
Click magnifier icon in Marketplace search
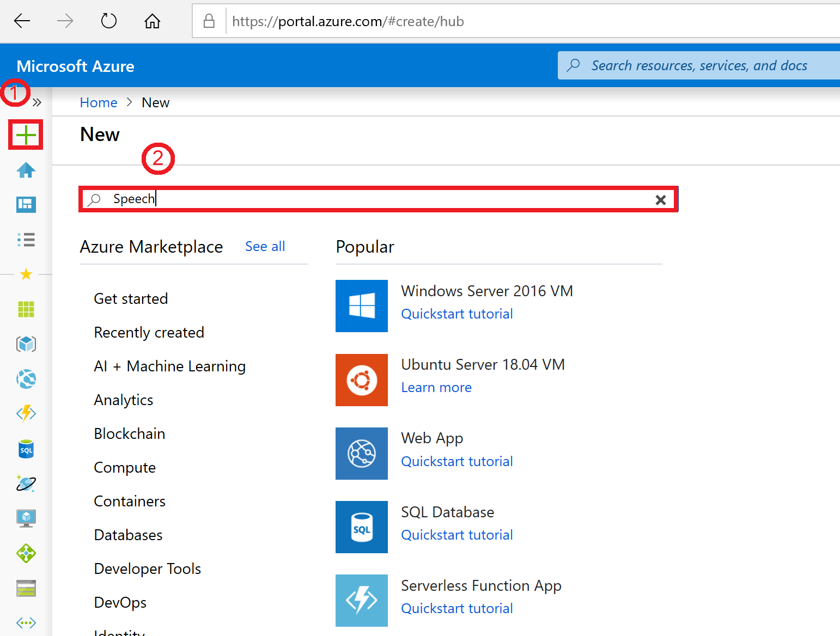point(94,199)
